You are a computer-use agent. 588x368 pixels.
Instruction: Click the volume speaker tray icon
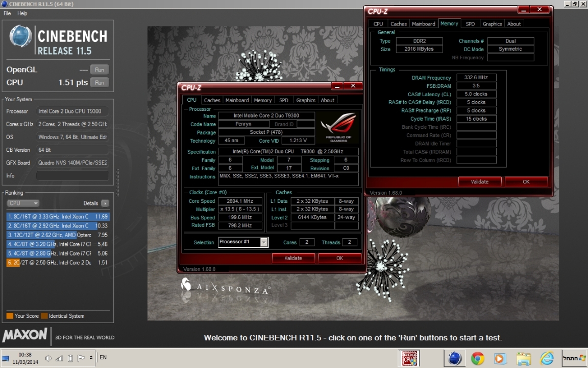[48, 358]
